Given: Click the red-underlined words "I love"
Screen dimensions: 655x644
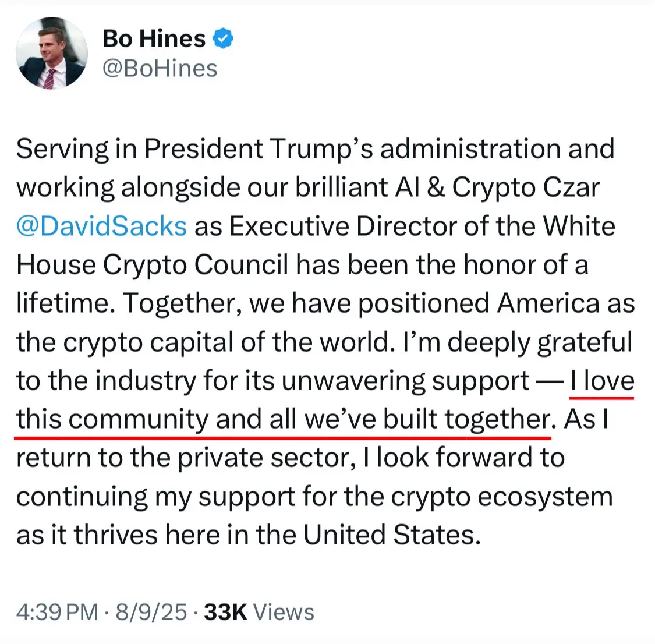Looking at the screenshot, I should tap(602, 380).
